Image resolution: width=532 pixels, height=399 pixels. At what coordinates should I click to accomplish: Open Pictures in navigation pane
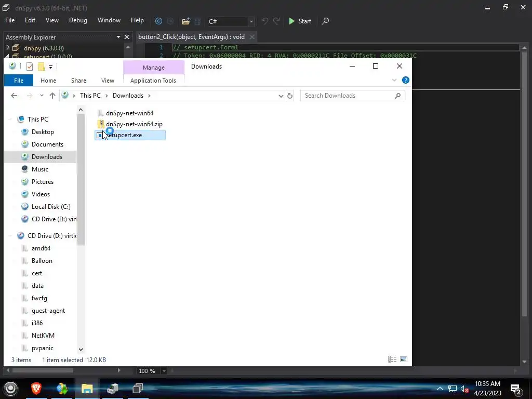[43, 181]
